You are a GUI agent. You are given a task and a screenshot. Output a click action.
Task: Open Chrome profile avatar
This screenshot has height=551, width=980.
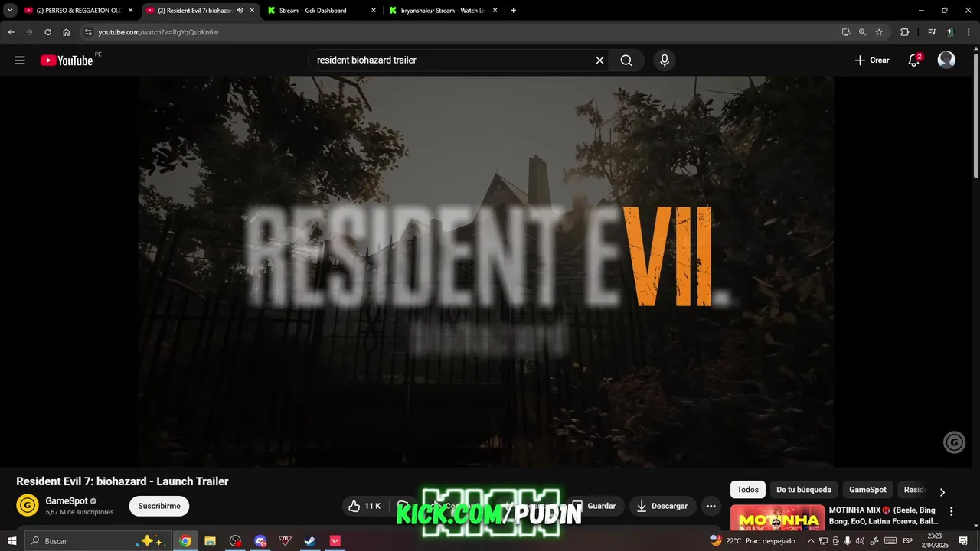coord(950,32)
